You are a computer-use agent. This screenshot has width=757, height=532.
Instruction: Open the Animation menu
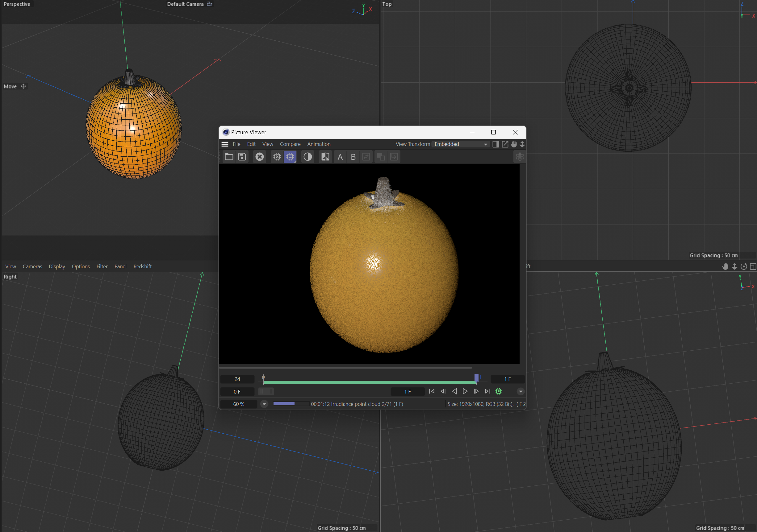tap(319, 144)
